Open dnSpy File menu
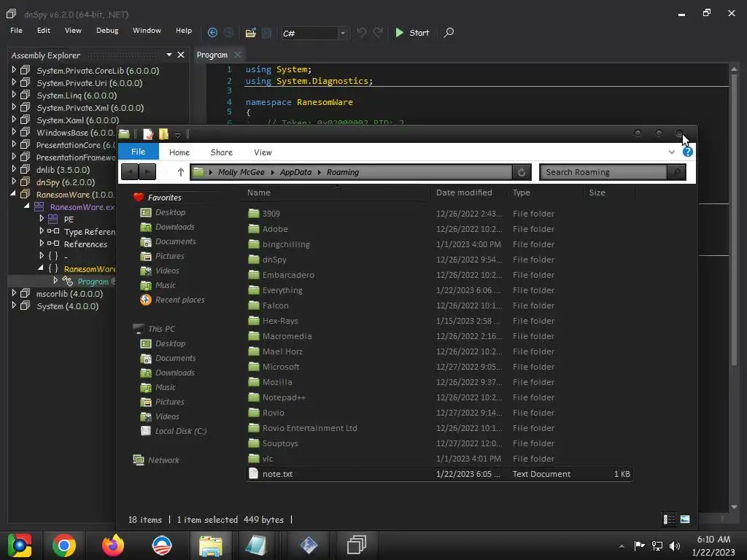The image size is (747, 560). [16, 30]
